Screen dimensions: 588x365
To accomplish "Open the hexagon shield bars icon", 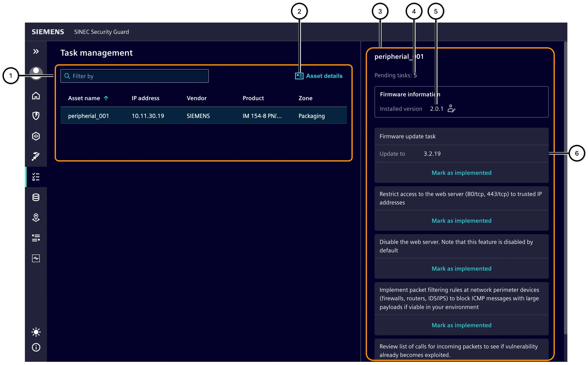I will point(36,136).
